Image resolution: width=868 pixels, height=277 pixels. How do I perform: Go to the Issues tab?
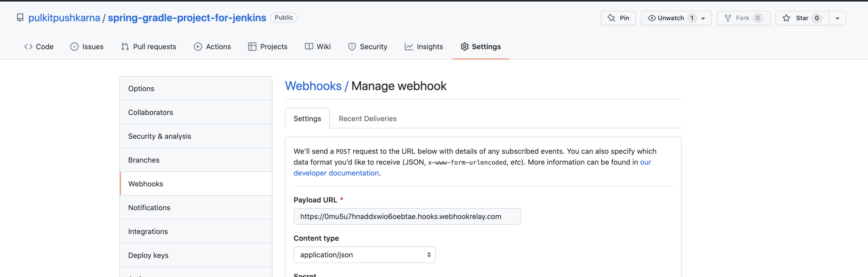[x=87, y=47]
